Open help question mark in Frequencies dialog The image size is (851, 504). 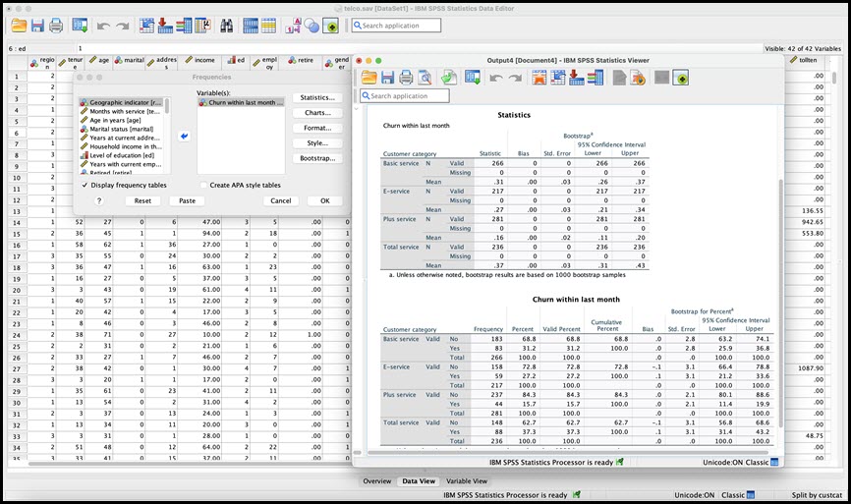click(x=99, y=200)
